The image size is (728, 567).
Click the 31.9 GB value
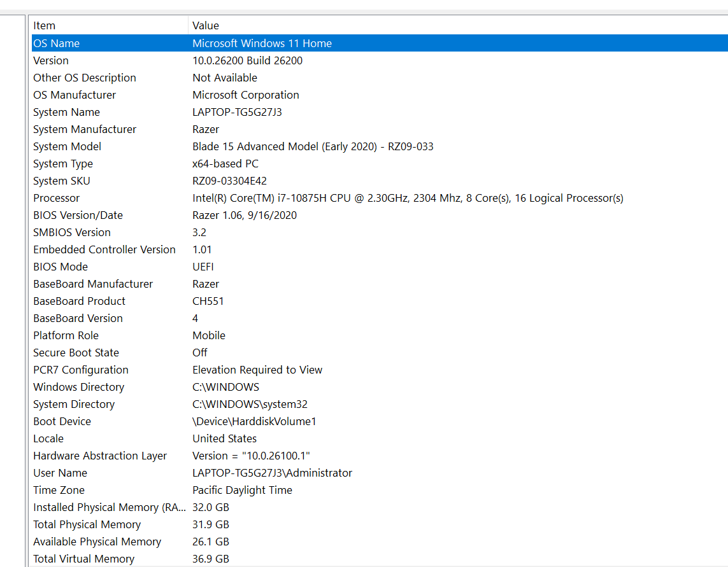pos(211,524)
